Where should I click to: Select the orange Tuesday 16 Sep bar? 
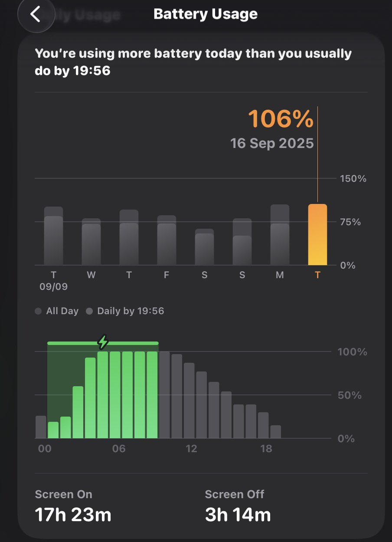pos(317,234)
